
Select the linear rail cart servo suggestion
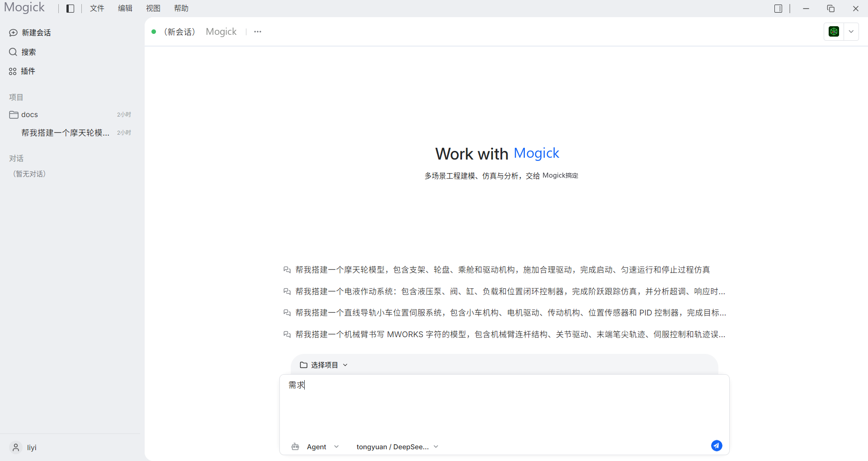(x=511, y=313)
